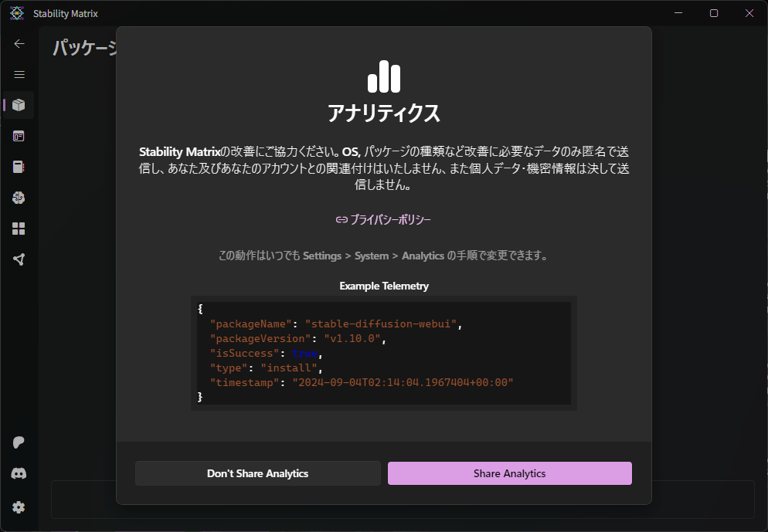Close the Stability Matrix window

click(x=749, y=13)
